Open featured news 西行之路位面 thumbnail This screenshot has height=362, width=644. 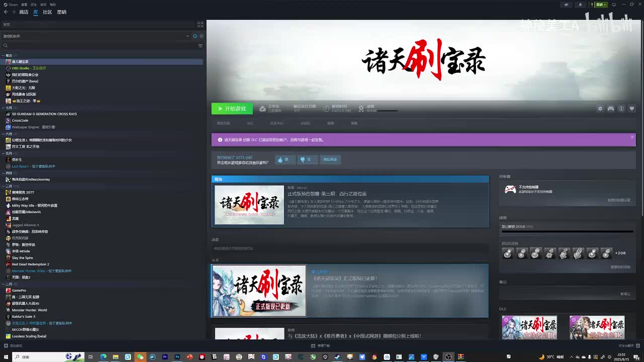[x=250, y=205]
